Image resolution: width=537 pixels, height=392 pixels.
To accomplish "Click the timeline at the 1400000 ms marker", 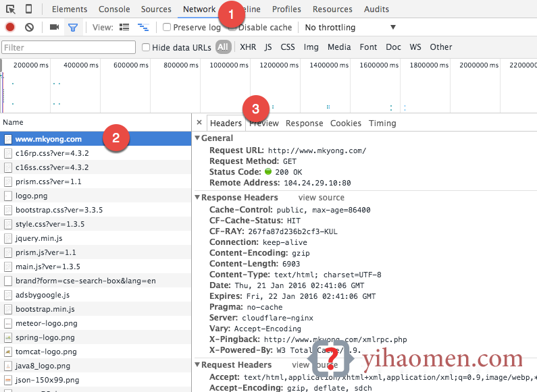I will [x=329, y=65].
